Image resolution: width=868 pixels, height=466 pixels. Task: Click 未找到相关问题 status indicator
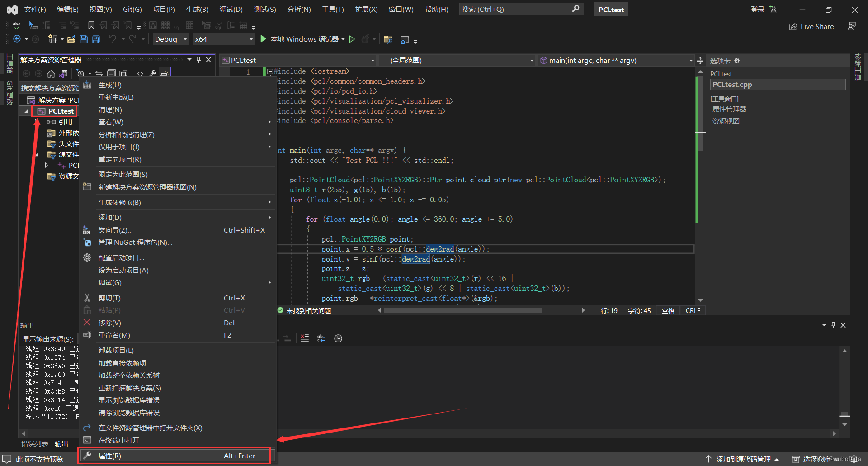(x=304, y=311)
